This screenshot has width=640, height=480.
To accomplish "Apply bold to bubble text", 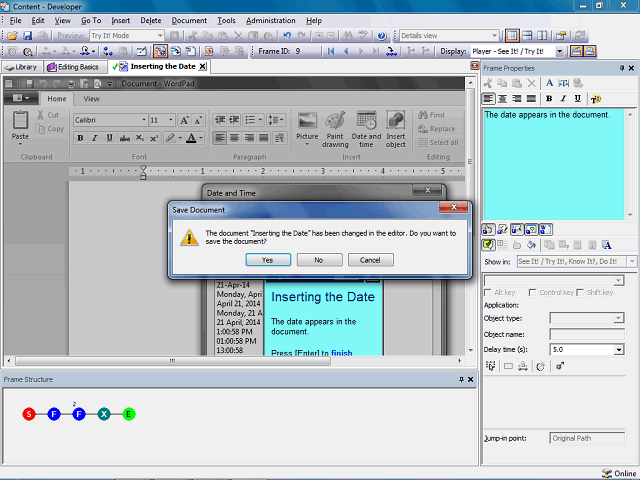I will coord(549,99).
